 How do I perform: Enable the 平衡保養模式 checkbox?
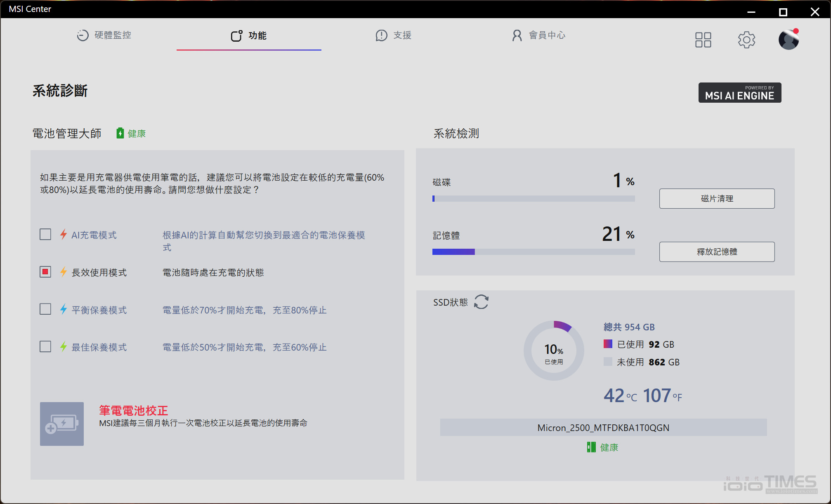point(45,309)
